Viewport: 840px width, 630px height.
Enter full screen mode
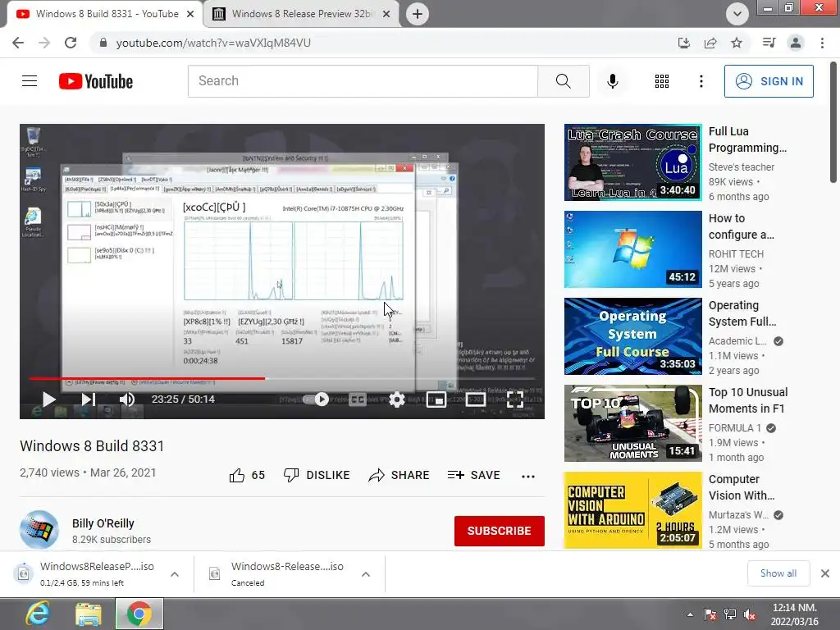tap(515, 399)
